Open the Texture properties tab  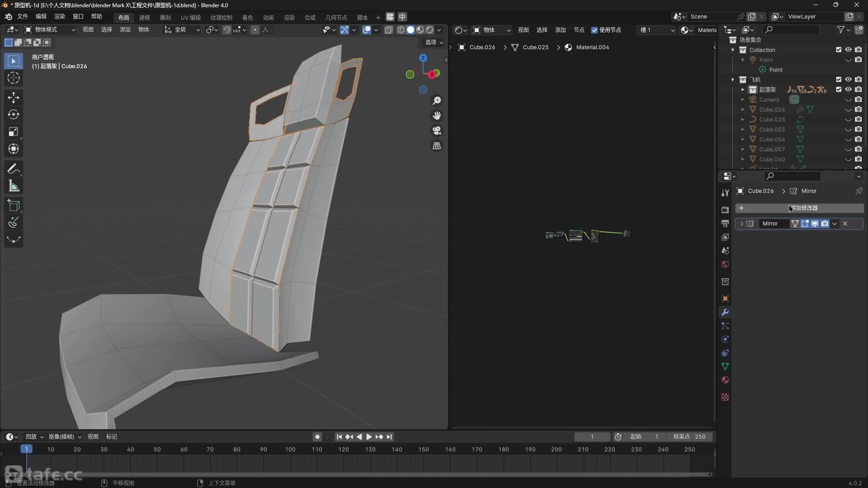pyautogui.click(x=725, y=397)
